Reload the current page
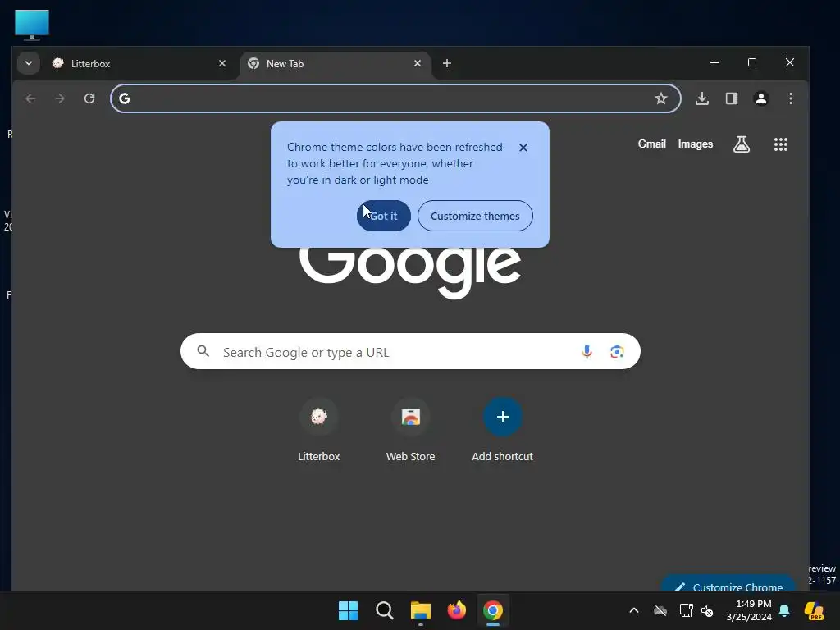The width and height of the screenshot is (840, 630). (89, 98)
